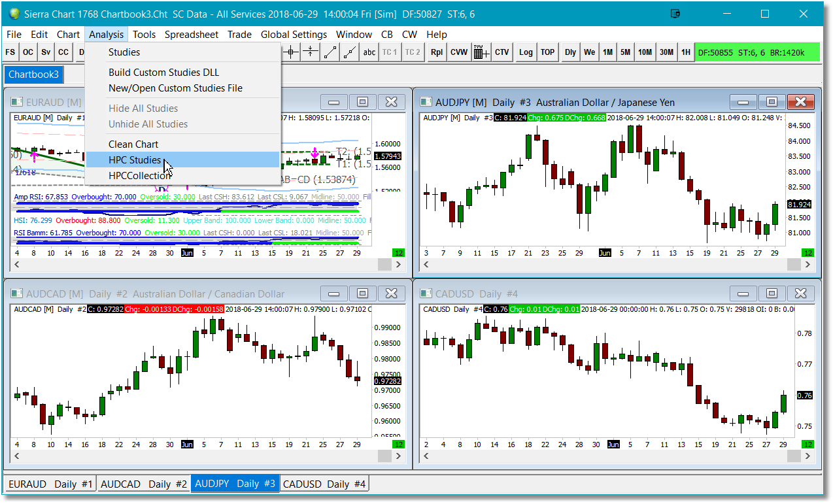Set chart to 1H timeframe
The height and width of the screenshot is (504, 833).
pos(686,52)
